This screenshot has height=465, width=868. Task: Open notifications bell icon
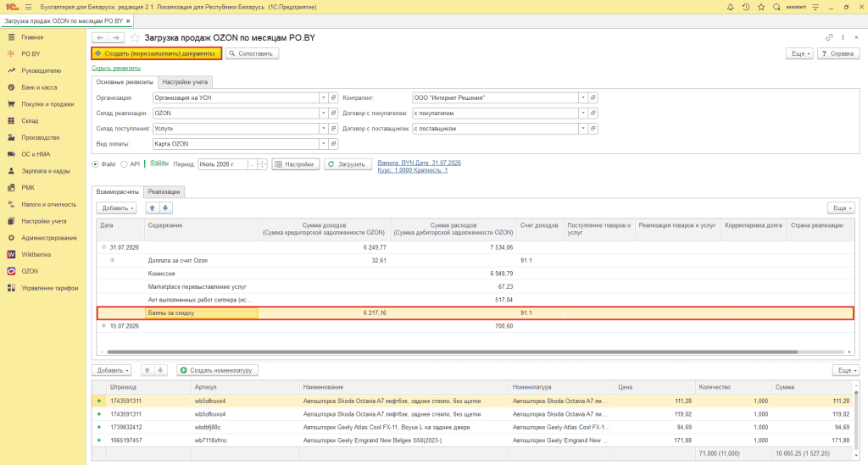(730, 7)
